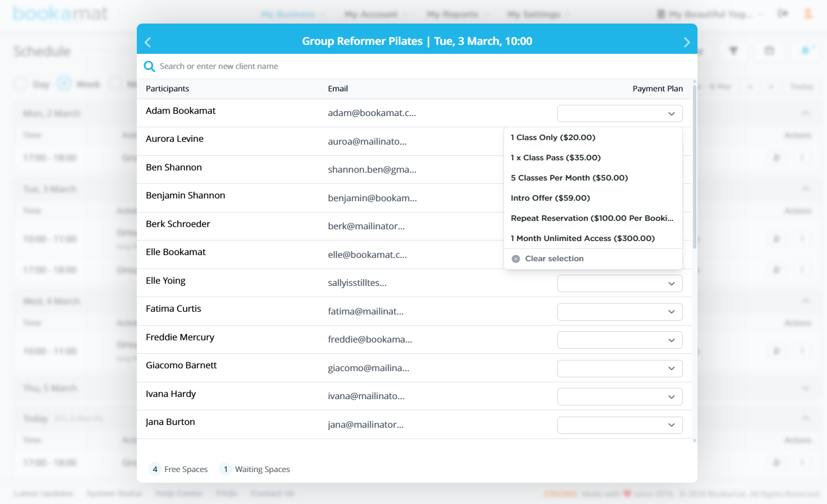Open the blurred funnel filter icon
The width and height of the screenshot is (827, 504).
(733, 51)
